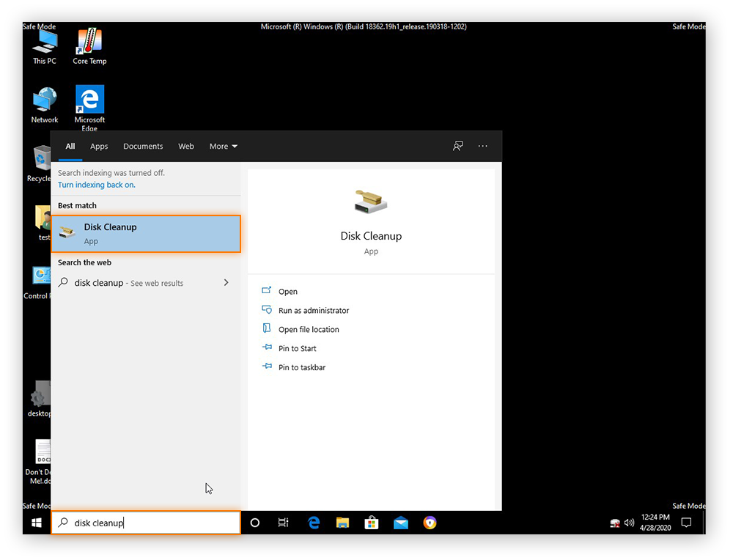This screenshot has width=733, height=560.
Task: Click the Open file location icon
Action: pyautogui.click(x=267, y=328)
